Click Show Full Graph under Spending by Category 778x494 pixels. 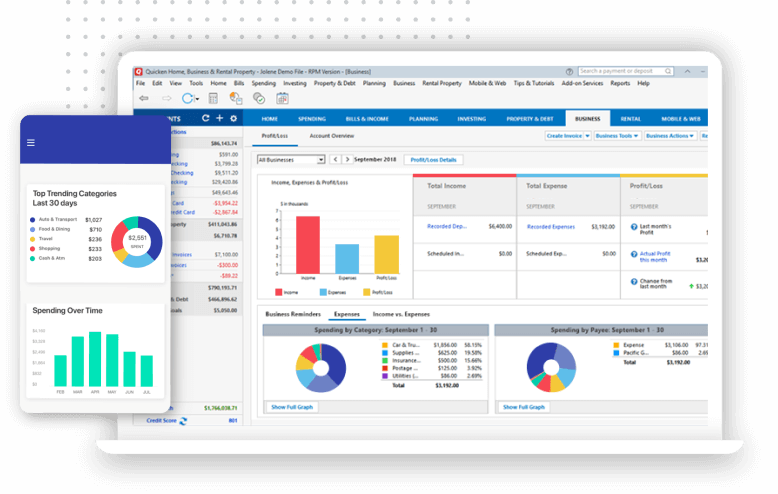292,407
